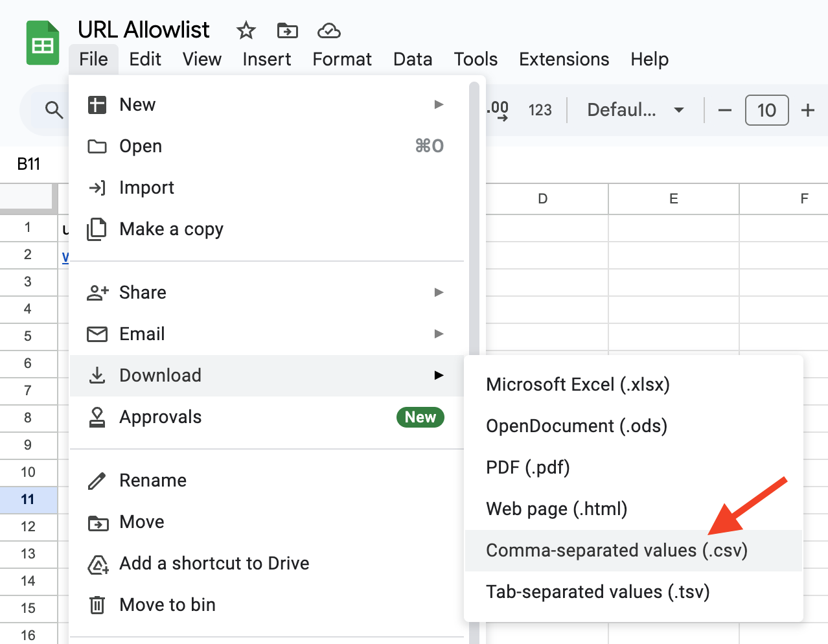Click the New item's grid icon
The width and height of the screenshot is (828, 644).
[97, 104]
